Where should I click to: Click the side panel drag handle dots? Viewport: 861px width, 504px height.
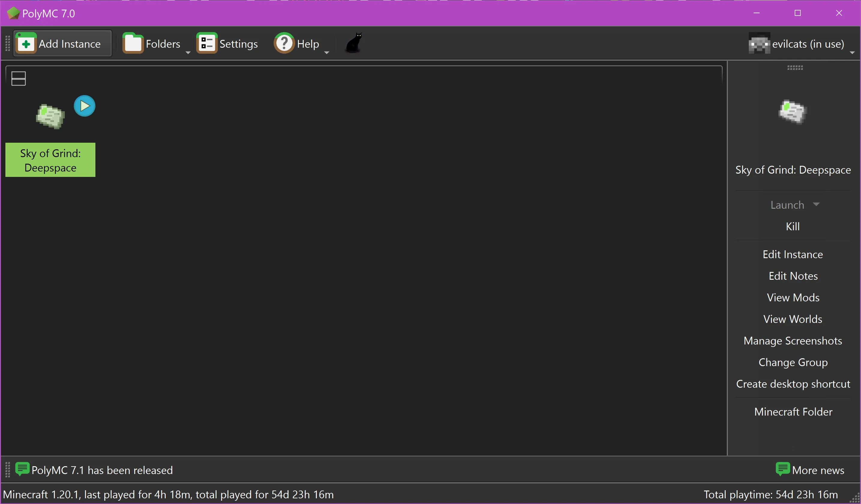[795, 68]
